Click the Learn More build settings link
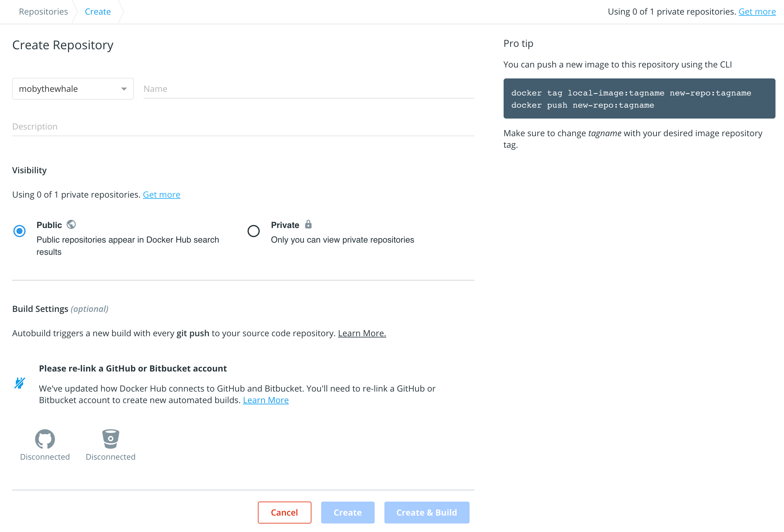Viewport: 784px width, 532px height. coord(362,333)
